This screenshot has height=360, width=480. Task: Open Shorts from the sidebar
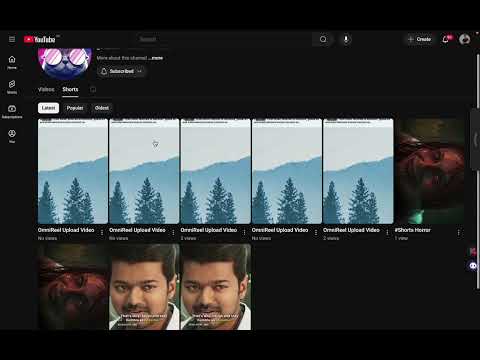(12, 87)
